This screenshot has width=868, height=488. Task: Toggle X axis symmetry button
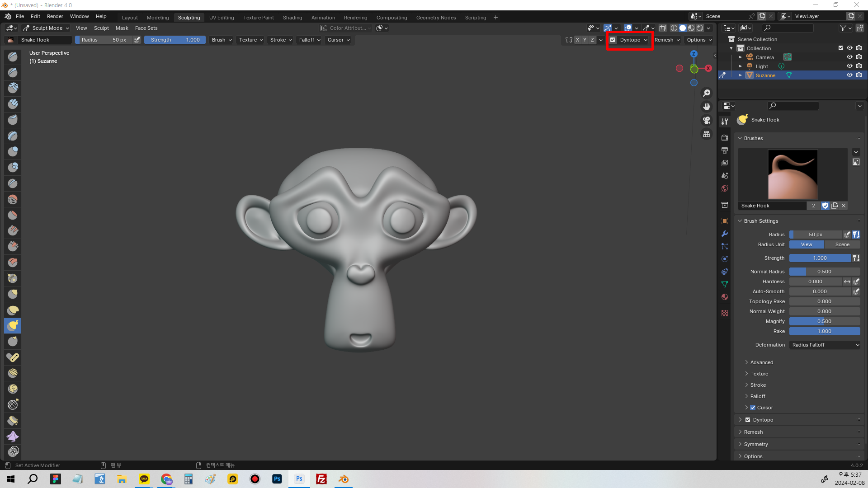[x=577, y=40]
